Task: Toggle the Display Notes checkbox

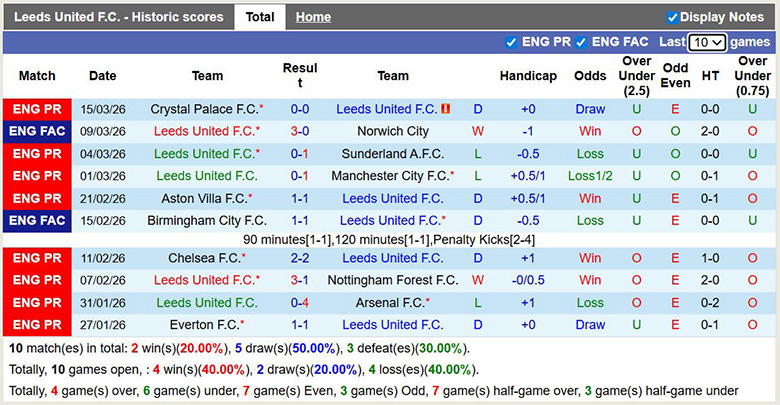Action: tap(673, 17)
